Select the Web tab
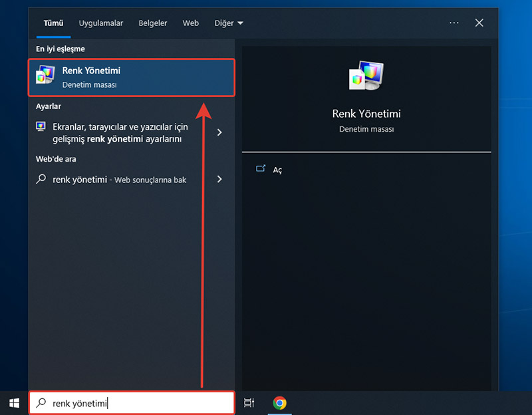The image size is (532, 415). click(191, 23)
